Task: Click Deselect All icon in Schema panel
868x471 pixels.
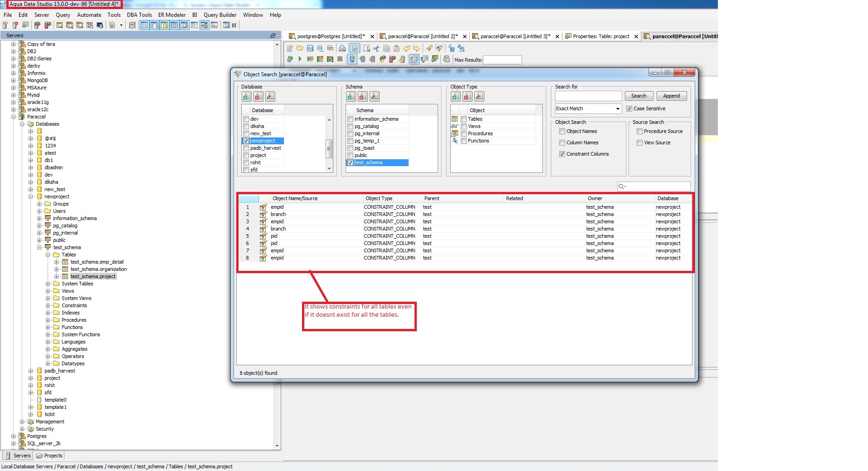Action: point(363,96)
